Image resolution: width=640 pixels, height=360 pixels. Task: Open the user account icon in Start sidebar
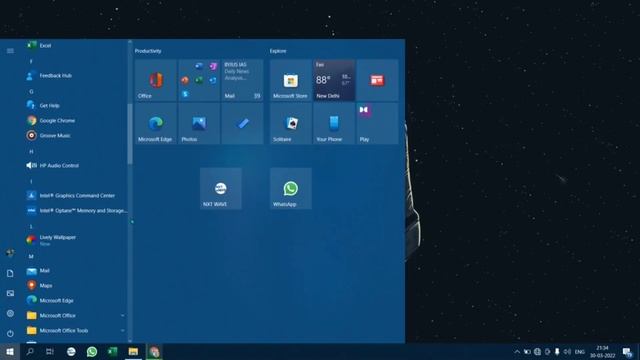[10, 253]
